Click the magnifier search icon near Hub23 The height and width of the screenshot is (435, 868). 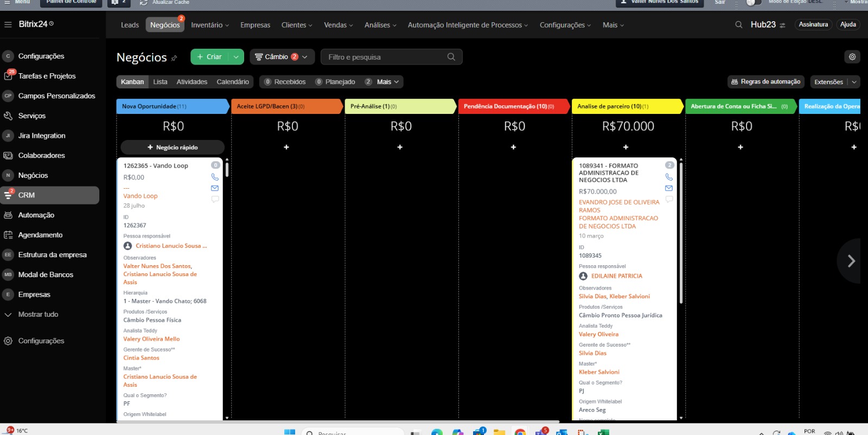click(738, 25)
